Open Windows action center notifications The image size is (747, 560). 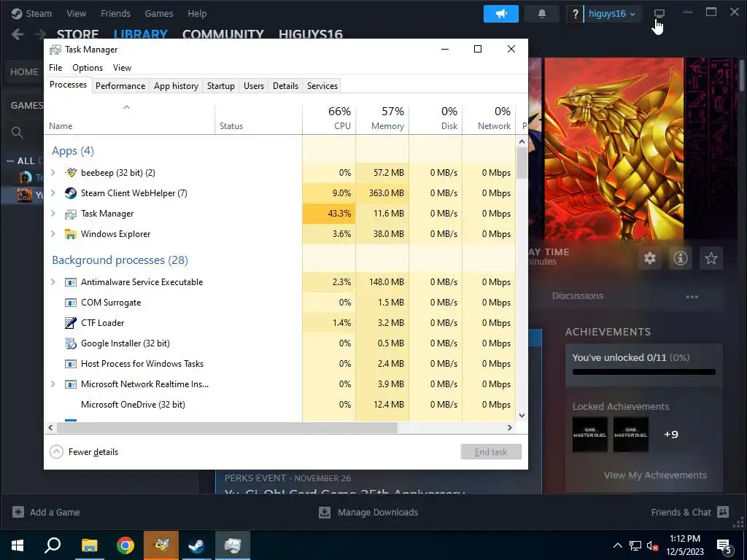coord(724,546)
